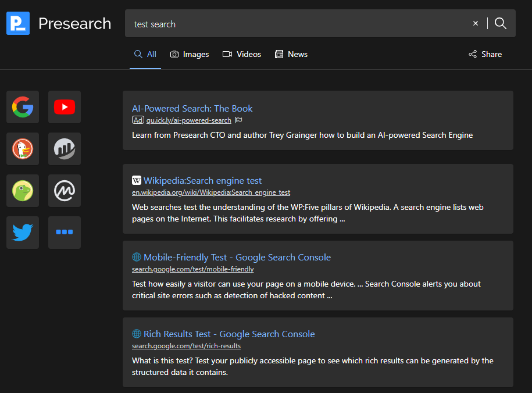Click the gray bar-chart provider icon
The width and height of the screenshot is (532, 393).
coord(65,149)
